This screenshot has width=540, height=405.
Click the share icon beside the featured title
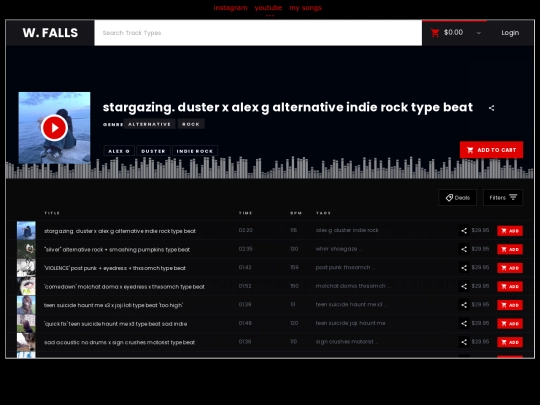(x=491, y=108)
